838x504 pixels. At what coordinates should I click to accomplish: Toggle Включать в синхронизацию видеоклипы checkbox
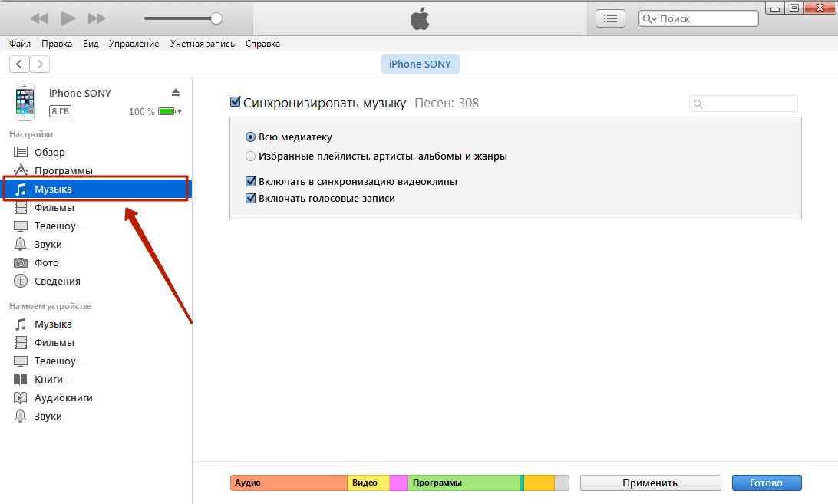(251, 181)
